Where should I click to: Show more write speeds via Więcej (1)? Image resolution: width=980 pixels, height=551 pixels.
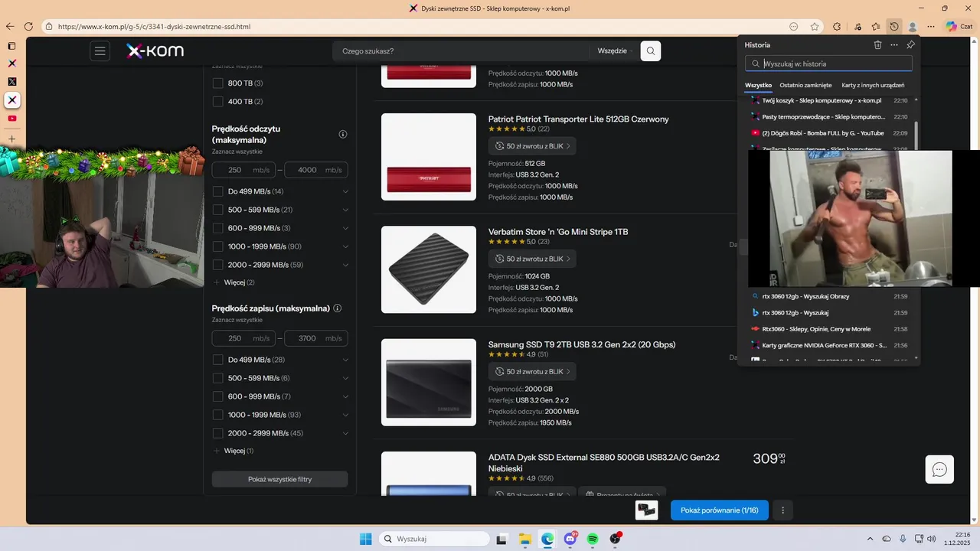click(234, 451)
